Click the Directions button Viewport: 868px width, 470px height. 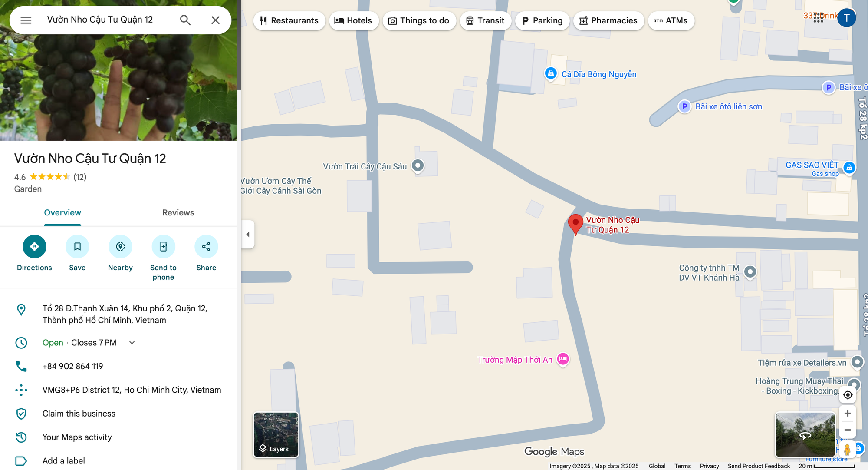pyautogui.click(x=34, y=254)
